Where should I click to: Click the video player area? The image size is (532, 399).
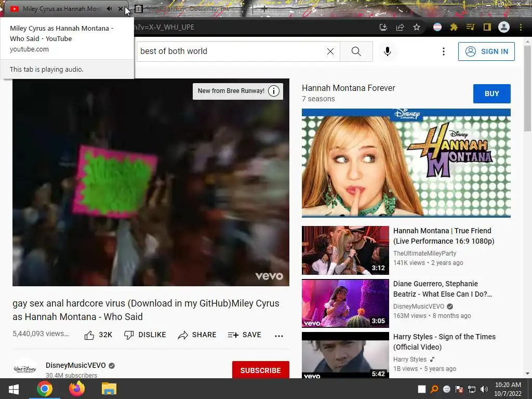click(151, 182)
